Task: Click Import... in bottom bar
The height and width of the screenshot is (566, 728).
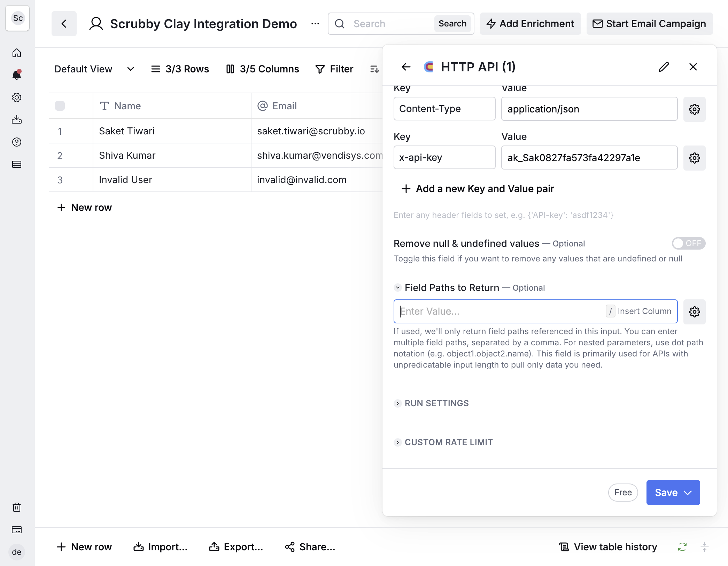Action: (x=160, y=547)
